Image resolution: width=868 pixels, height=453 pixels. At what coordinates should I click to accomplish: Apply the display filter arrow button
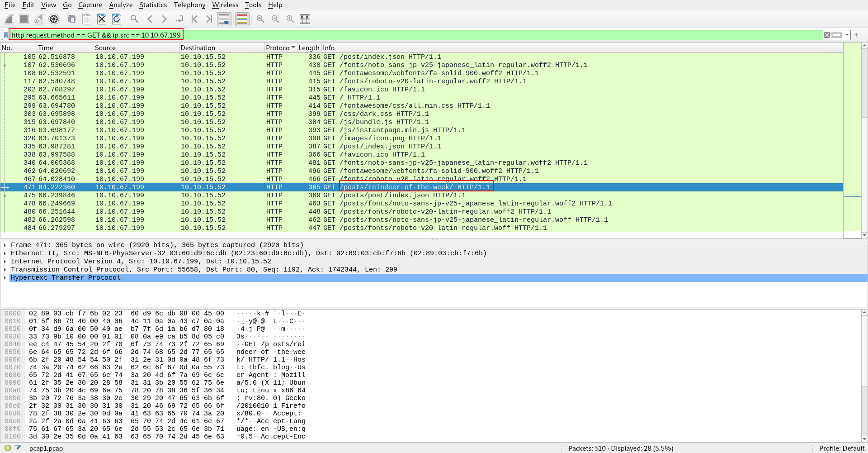(837, 35)
